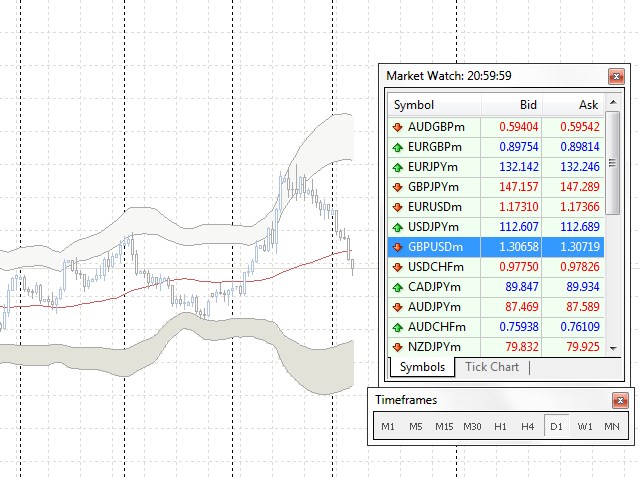Open the Tick Chart tab

[x=492, y=367]
